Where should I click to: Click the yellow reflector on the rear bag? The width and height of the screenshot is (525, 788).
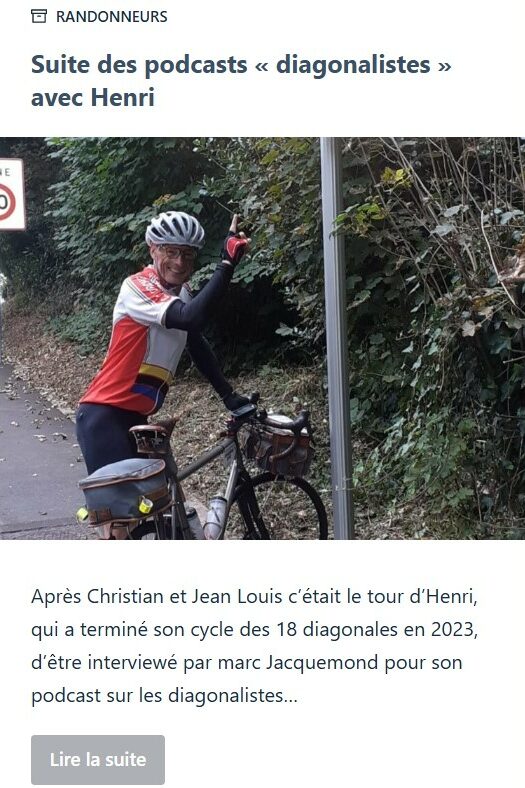click(145, 505)
